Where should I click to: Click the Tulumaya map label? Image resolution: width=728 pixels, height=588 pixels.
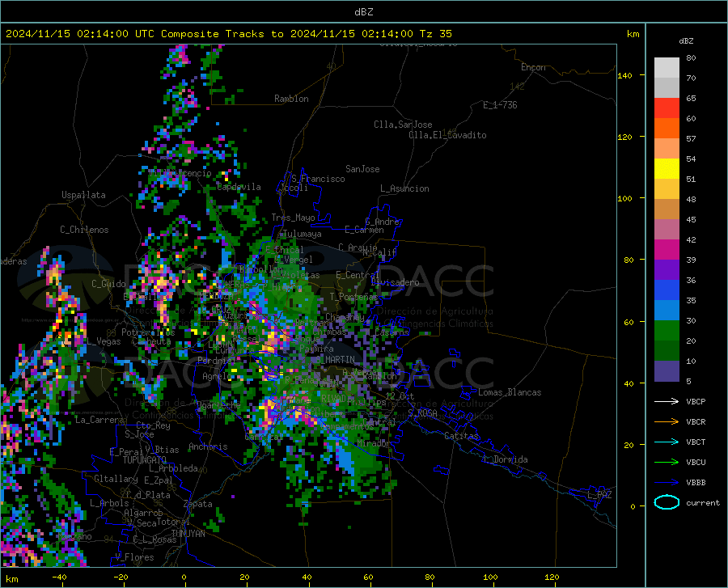[302, 234]
